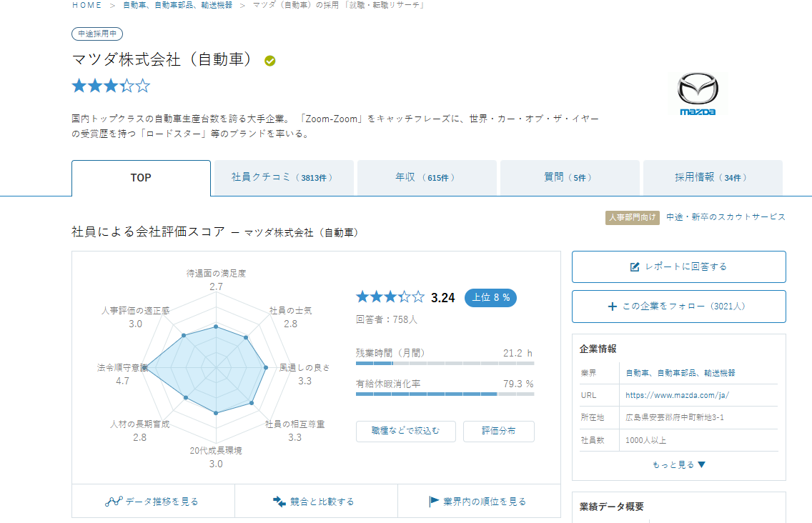Click the 上位 8 % badge

[490, 298]
